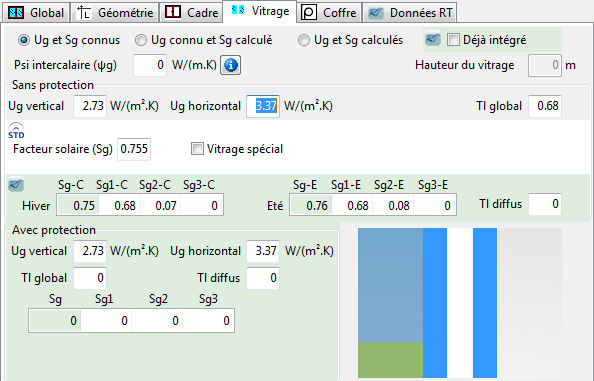594x381 pixels.
Task: Click the Sg cell in Avec protection
Action: [x=55, y=321]
